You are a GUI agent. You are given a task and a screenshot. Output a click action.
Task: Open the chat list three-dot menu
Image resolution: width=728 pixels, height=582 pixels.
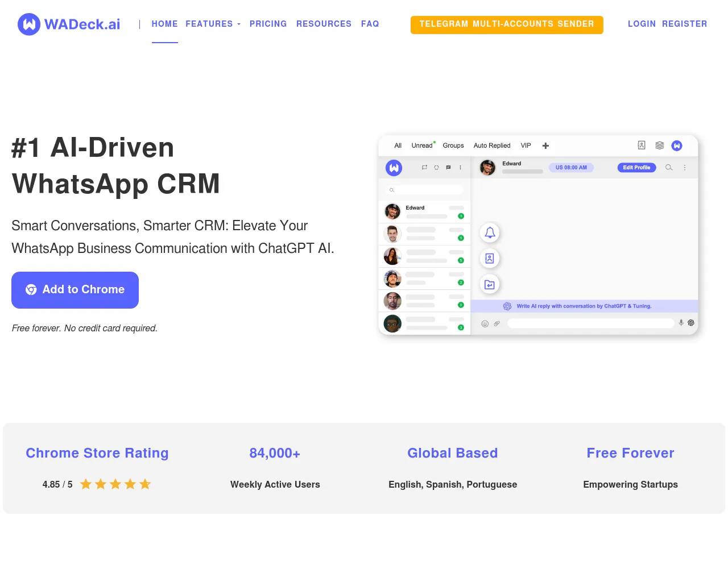pyautogui.click(x=460, y=168)
